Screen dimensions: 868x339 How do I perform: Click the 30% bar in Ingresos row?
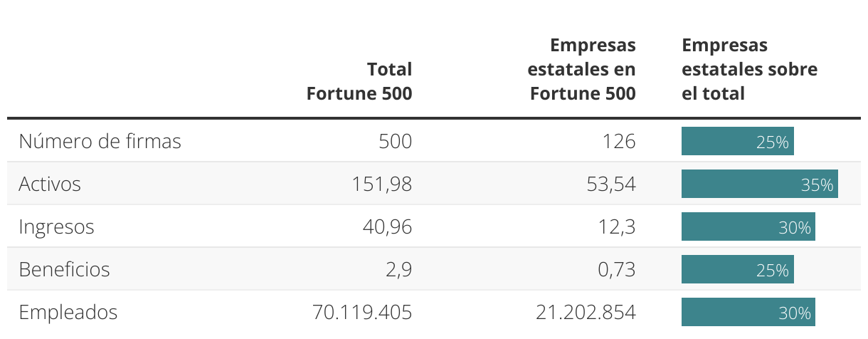748,227
